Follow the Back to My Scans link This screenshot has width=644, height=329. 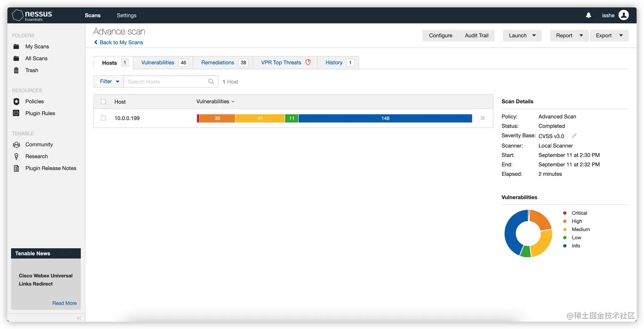click(x=119, y=43)
